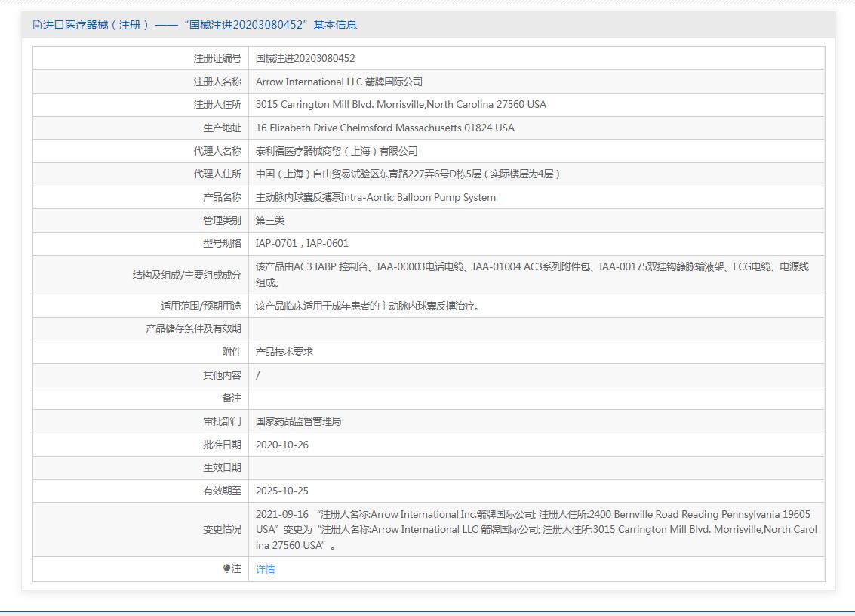Image resolution: width=855 pixels, height=616 pixels.
Task: Select approval date 2020-10-26
Action: click(282, 445)
